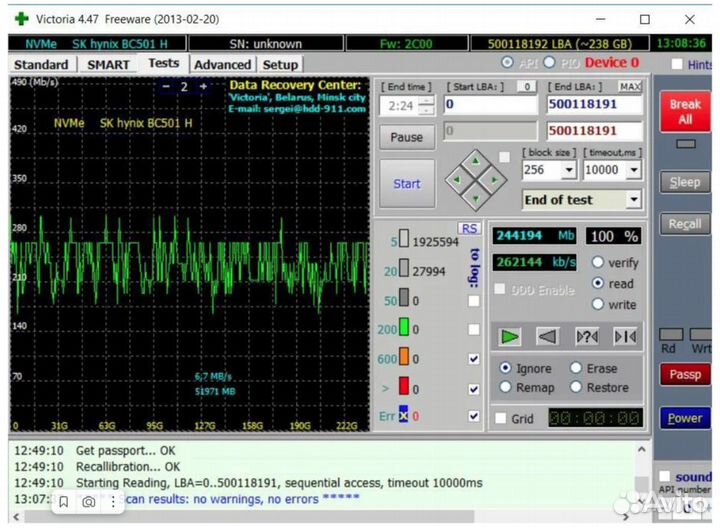Open the block size dropdown

point(571,170)
